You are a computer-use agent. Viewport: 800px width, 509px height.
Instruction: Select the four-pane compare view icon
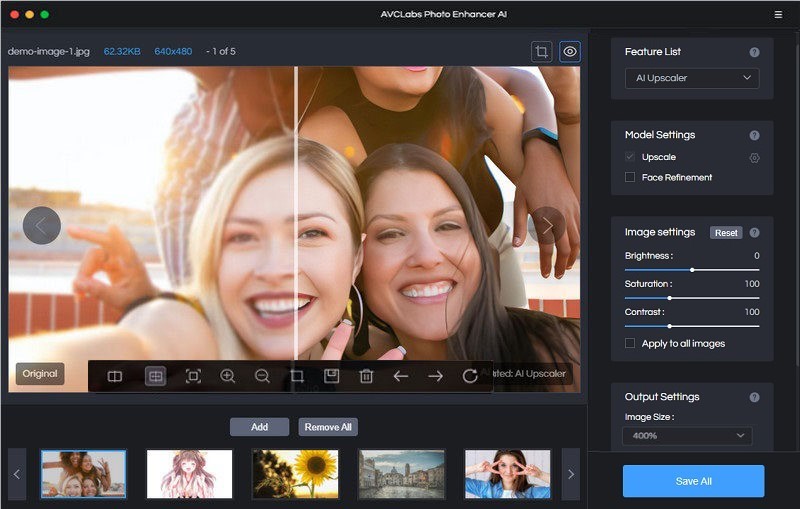pos(155,376)
